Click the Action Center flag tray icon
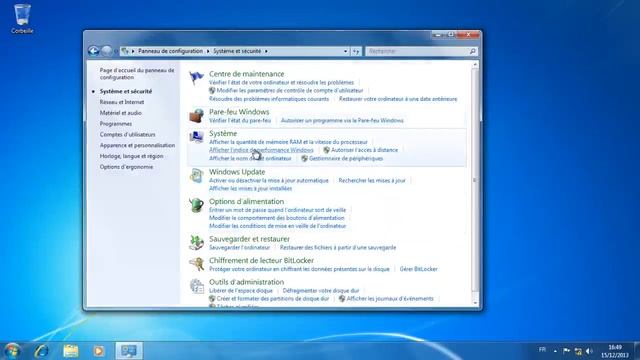 [567, 351]
